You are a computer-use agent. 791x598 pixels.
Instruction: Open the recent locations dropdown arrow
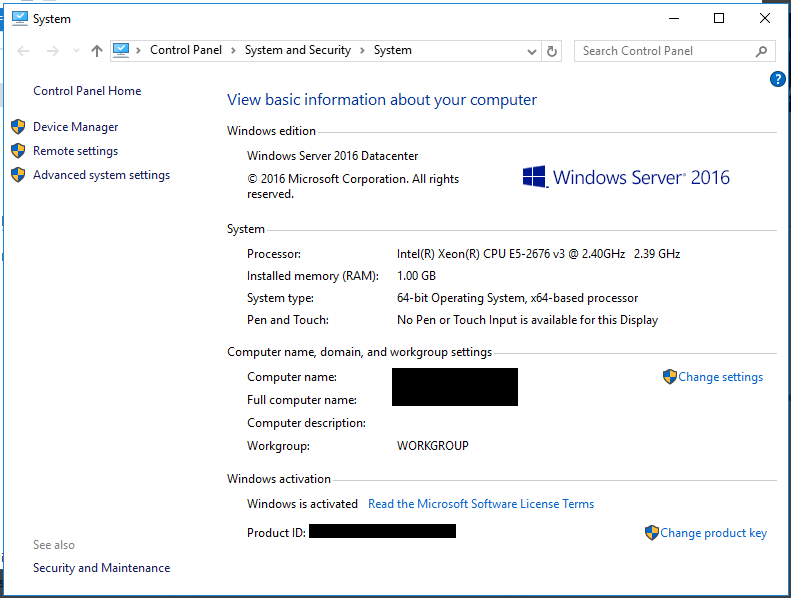coord(75,51)
